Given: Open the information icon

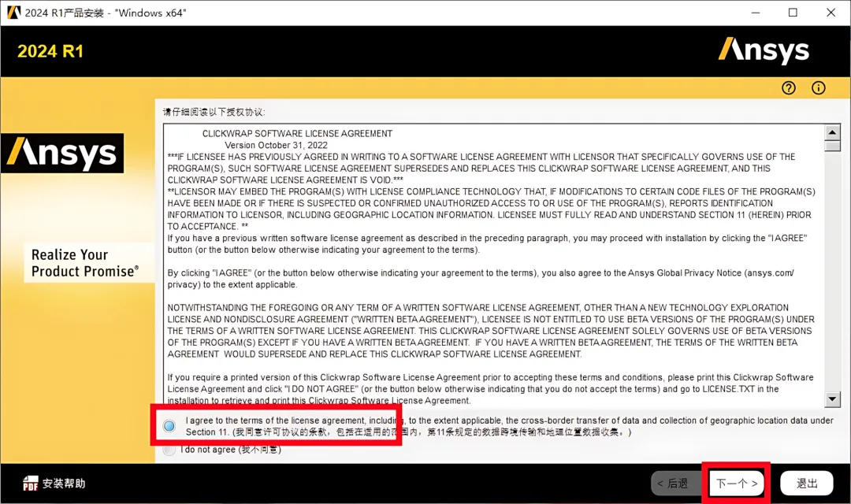Looking at the screenshot, I should click(819, 88).
